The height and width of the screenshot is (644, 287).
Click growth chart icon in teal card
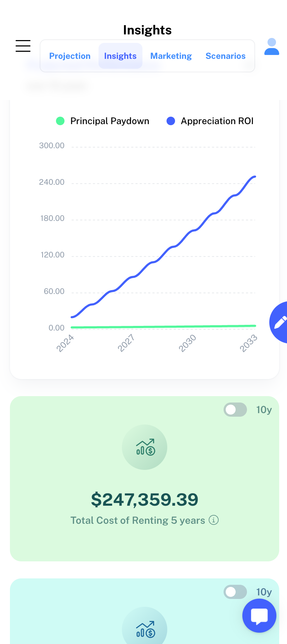click(145, 629)
